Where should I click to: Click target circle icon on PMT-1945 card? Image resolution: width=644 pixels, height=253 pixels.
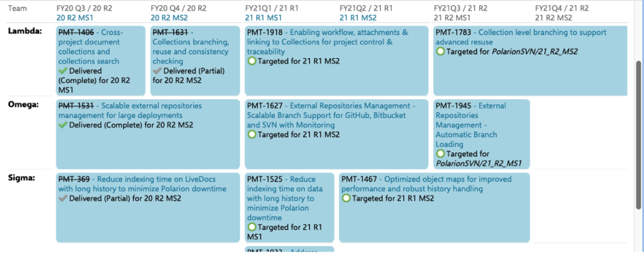click(x=440, y=154)
